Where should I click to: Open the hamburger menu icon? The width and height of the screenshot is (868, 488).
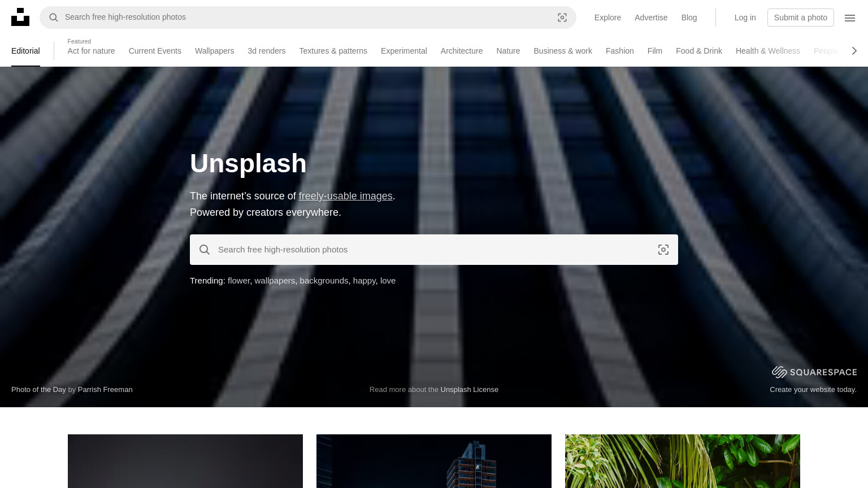coord(850,18)
